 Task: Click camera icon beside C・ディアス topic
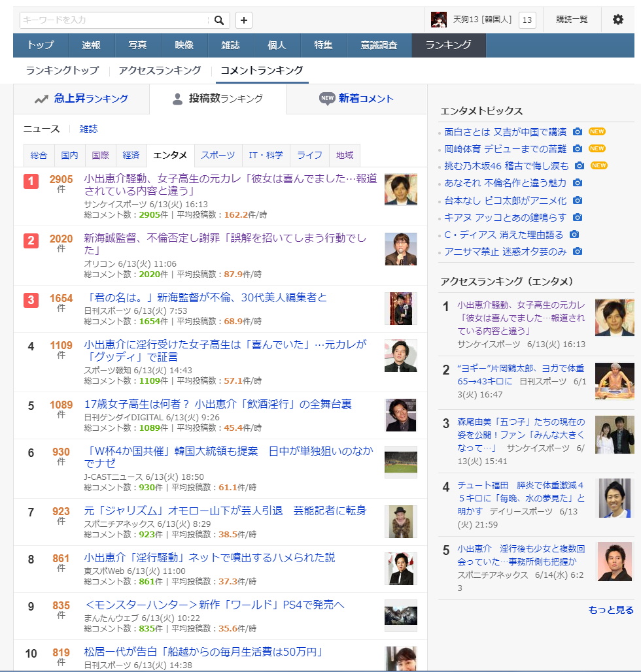[574, 234]
